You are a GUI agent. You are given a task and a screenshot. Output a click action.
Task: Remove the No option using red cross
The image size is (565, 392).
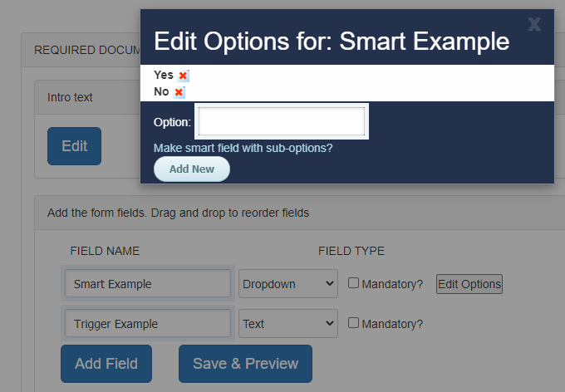pos(179,92)
